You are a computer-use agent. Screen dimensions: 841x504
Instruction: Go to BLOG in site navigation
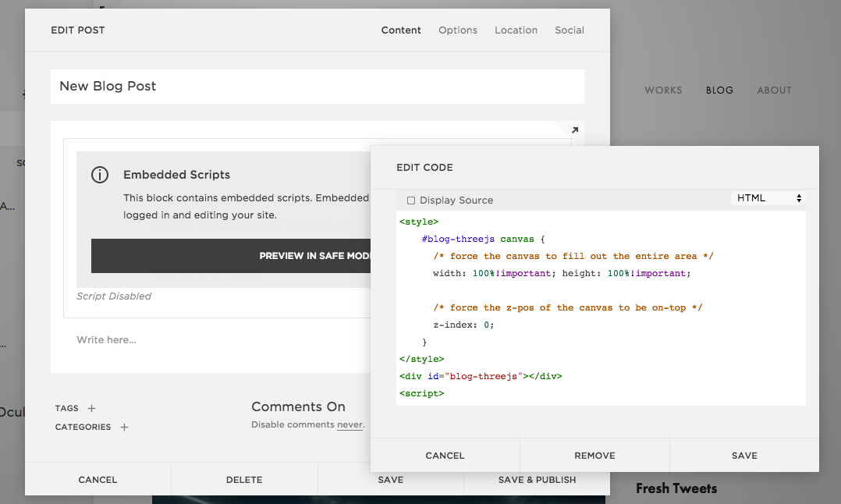(719, 90)
